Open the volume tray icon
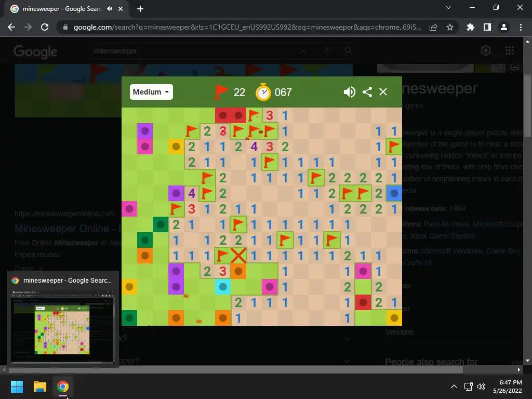The image size is (532, 399). pyautogui.click(x=481, y=387)
